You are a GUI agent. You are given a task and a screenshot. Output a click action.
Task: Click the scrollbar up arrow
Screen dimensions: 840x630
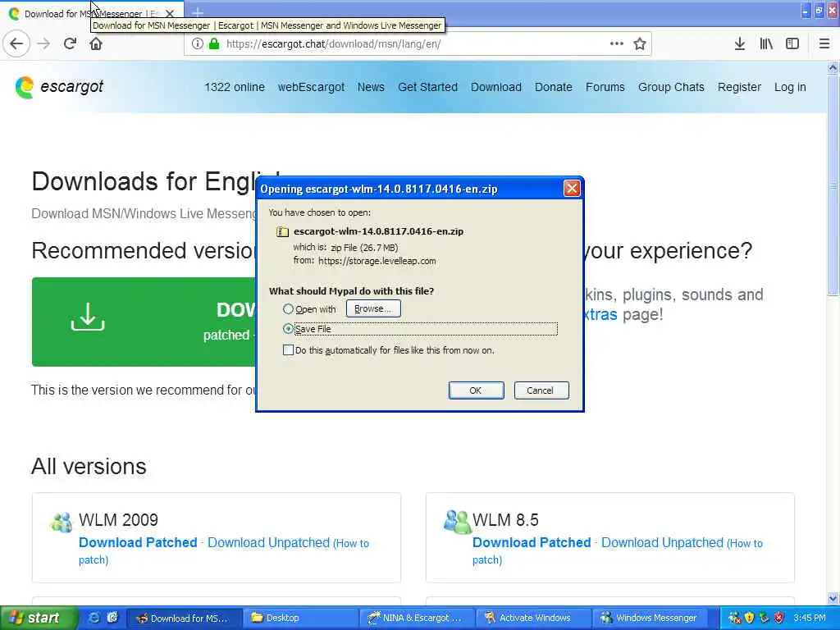click(x=833, y=68)
